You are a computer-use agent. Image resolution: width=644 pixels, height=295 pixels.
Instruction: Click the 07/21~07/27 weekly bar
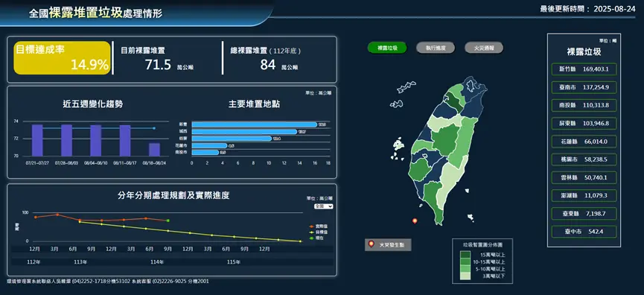(37, 140)
